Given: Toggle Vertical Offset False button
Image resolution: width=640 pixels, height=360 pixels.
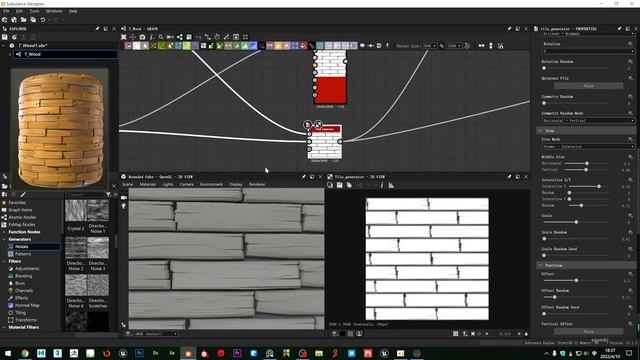Looking at the screenshot, I should click(588, 331).
